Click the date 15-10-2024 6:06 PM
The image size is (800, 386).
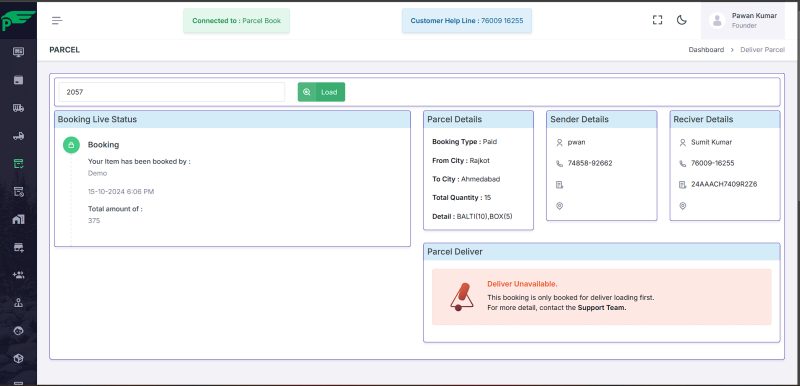121,192
